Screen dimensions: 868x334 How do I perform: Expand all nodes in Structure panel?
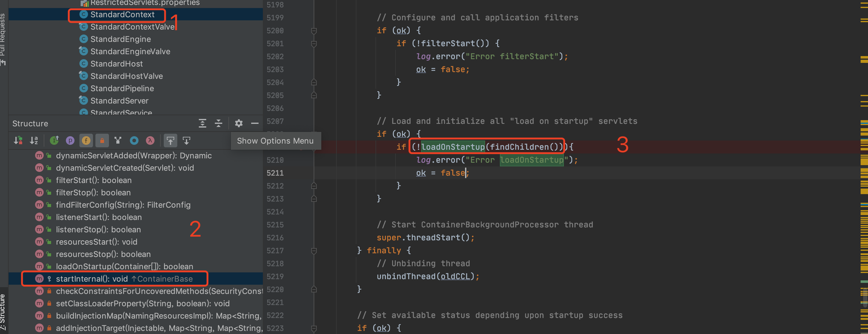click(x=202, y=123)
